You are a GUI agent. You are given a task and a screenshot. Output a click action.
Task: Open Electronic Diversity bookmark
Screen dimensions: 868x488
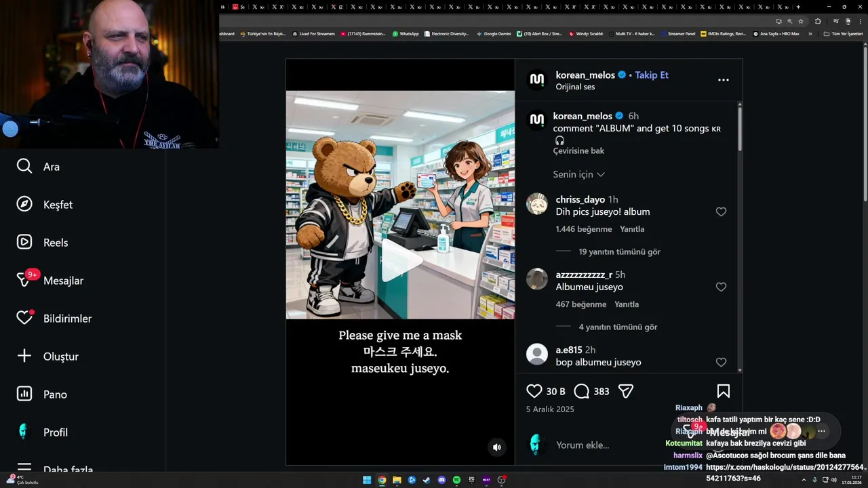point(447,34)
